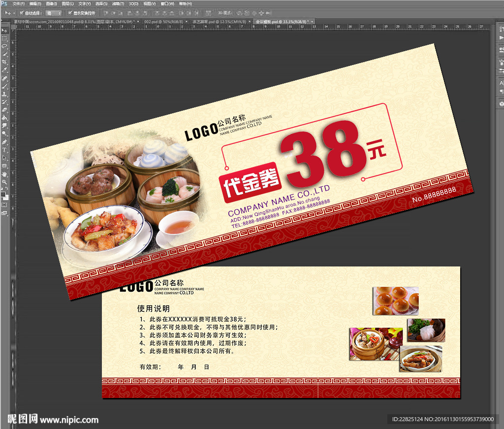This screenshot has width=504, height=429.
Task: Open the 图像(I) menu
Action: pos(51,3)
